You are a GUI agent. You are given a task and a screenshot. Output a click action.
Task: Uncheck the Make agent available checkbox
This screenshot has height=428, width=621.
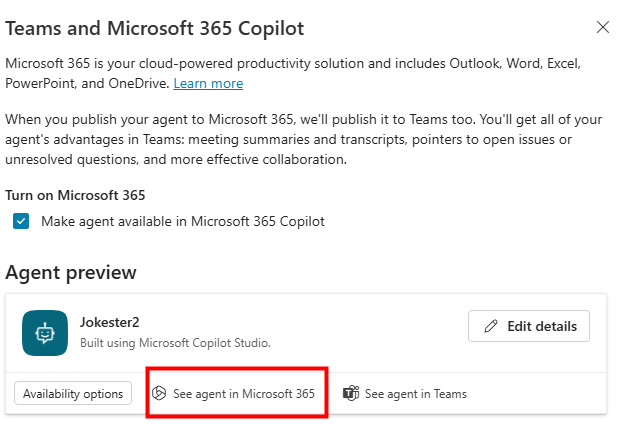pos(21,221)
